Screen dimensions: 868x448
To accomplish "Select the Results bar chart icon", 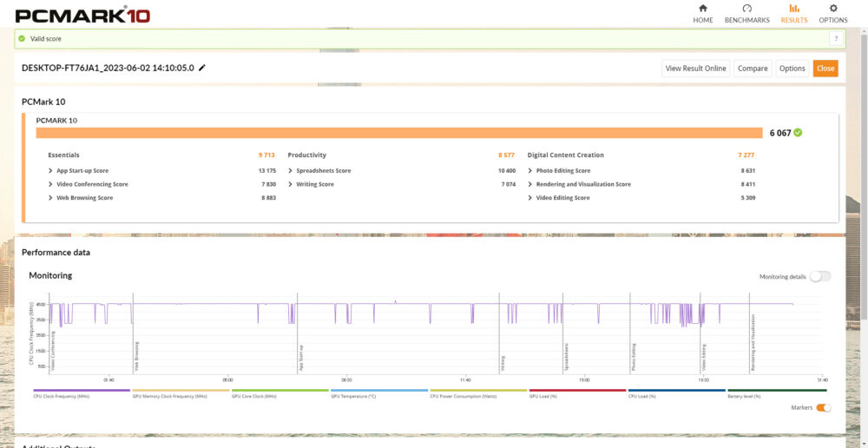I will (794, 9).
